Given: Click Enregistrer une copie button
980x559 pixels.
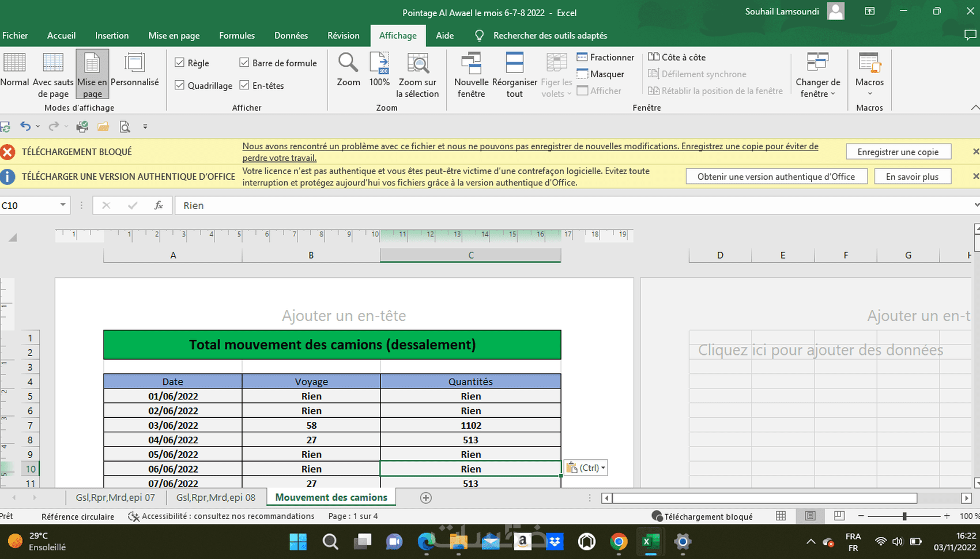Looking at the screenshot, I should point(898,152).
